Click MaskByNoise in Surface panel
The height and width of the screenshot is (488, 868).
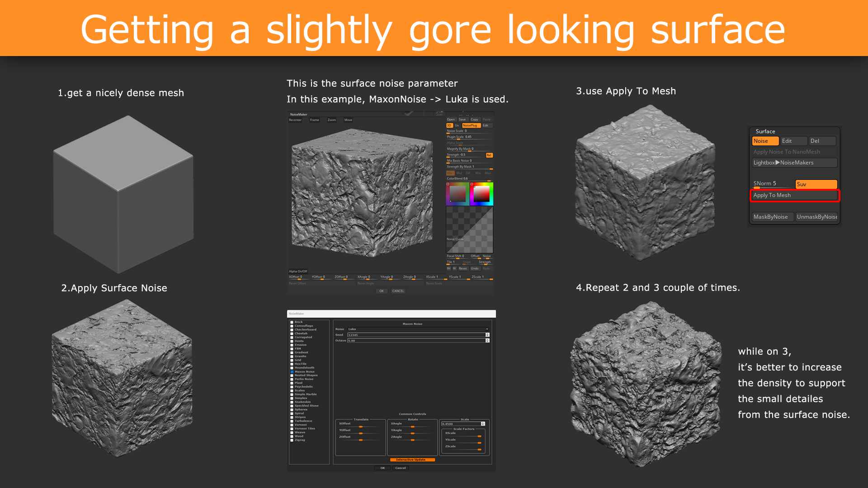772,217
